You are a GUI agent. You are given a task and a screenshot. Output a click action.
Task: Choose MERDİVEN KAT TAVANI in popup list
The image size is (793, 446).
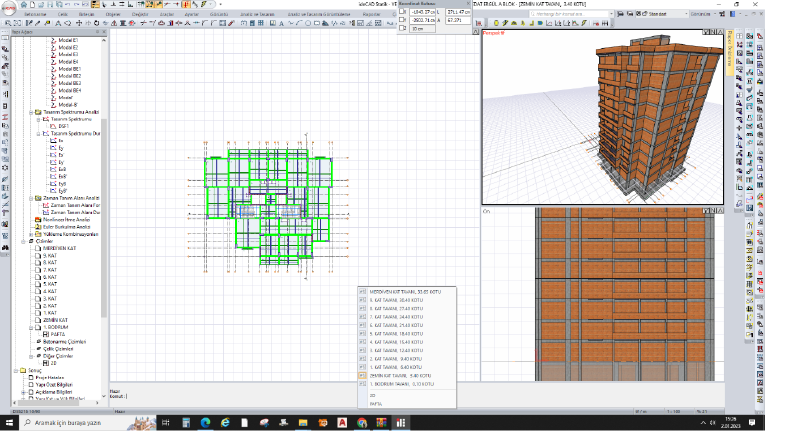(407, 292)
